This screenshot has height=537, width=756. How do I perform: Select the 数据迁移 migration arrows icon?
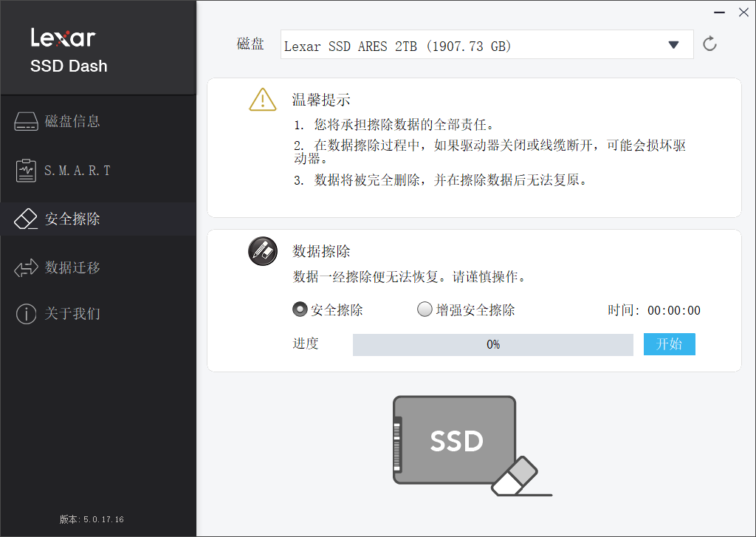click(x=26, y=267)
